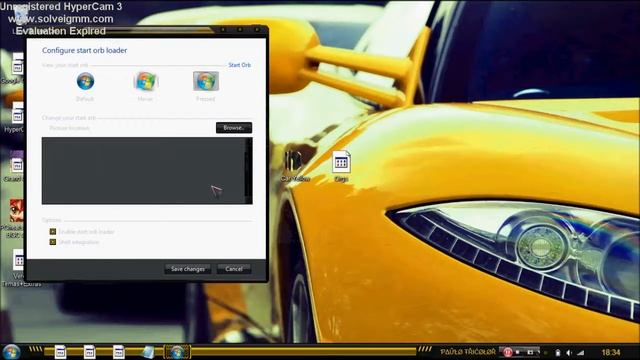The width and height of the screenshot is (640, 360).
Task: Select the Hover start orb preview
Action: [145, 81]
